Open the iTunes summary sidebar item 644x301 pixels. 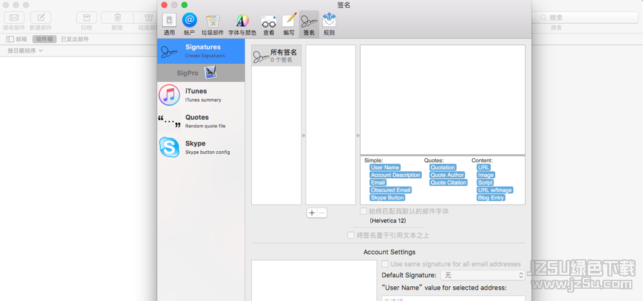(201, 95)
